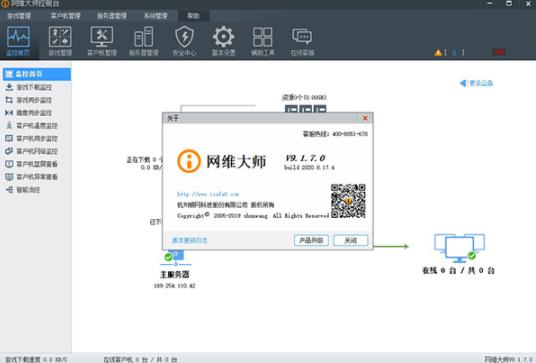
Task: Click the red indicator in the toolbar
Action: (499, 52)
